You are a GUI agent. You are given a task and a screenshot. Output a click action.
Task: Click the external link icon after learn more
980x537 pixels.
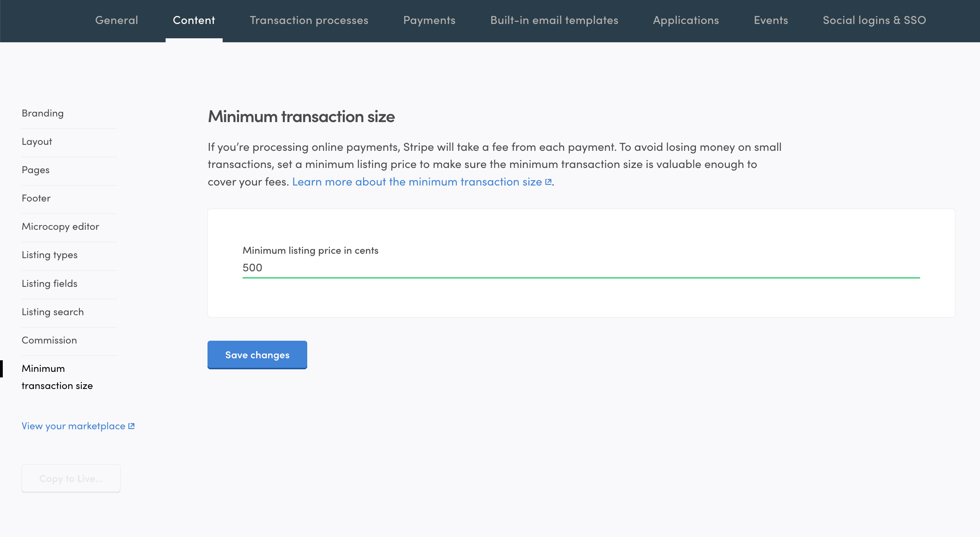click(548, 182)
